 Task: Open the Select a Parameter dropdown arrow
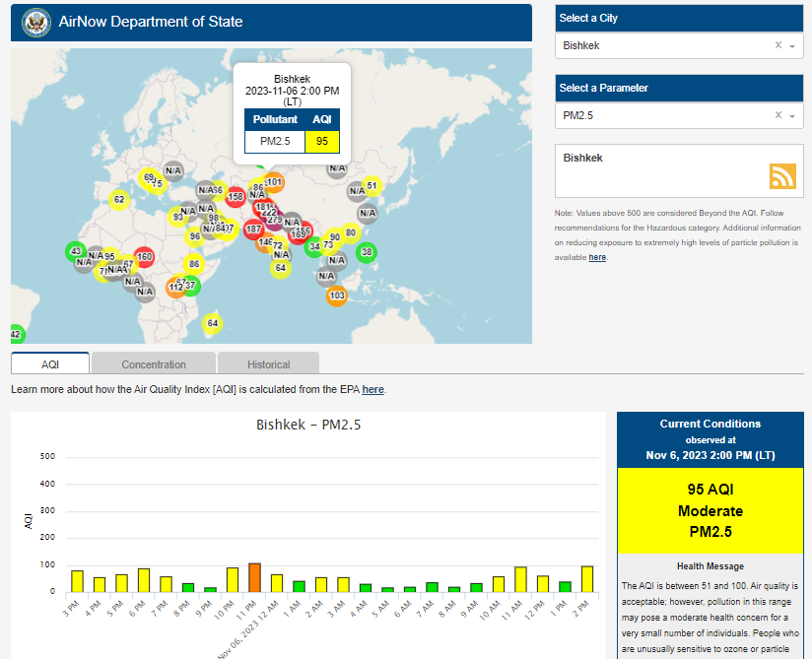[792, 116]
